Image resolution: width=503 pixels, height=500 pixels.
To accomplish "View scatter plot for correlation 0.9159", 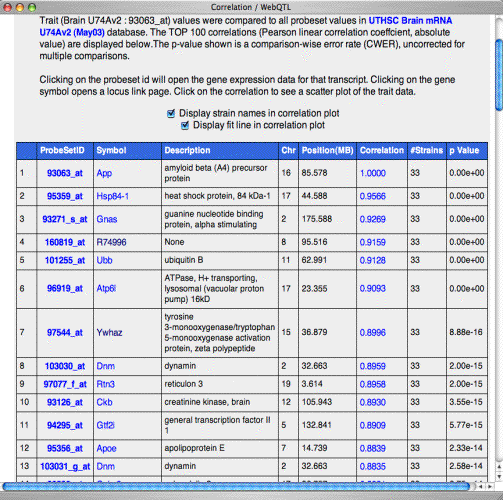I will (x=373, y=242).
